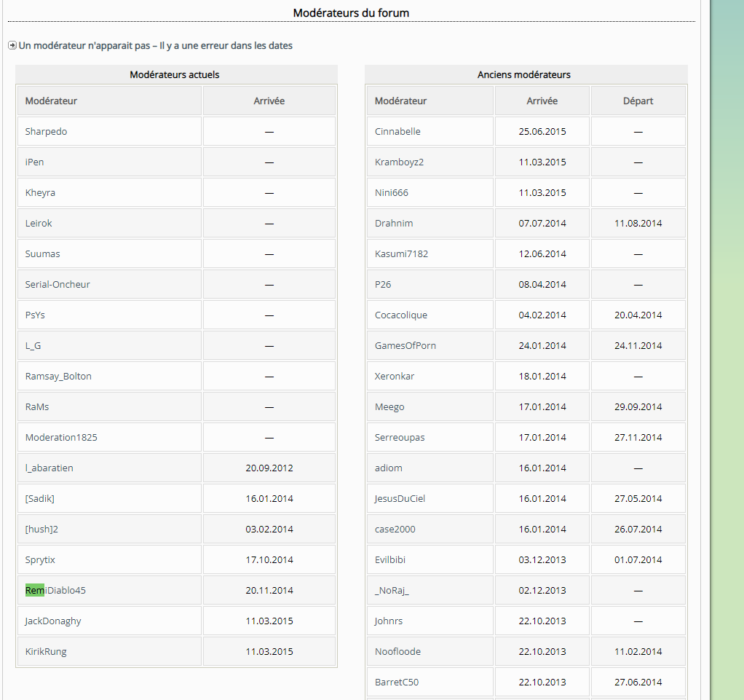Click arrival date 20.11.2014

point(269,590)
